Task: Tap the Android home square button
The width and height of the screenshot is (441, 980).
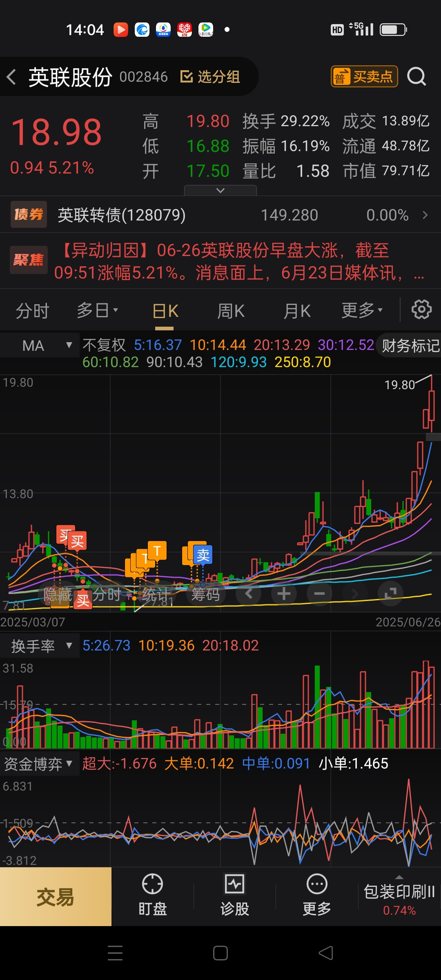Action: tap(220, 953)
